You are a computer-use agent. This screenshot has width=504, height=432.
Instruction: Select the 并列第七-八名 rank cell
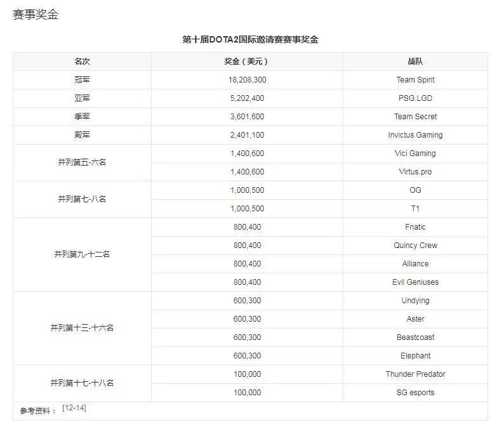point(82,199)
